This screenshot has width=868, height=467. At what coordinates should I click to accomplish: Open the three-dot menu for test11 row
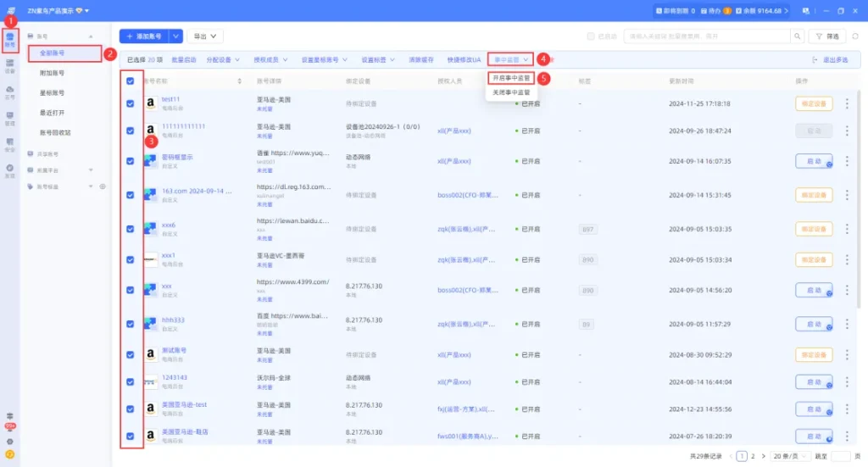pos(847,103)
